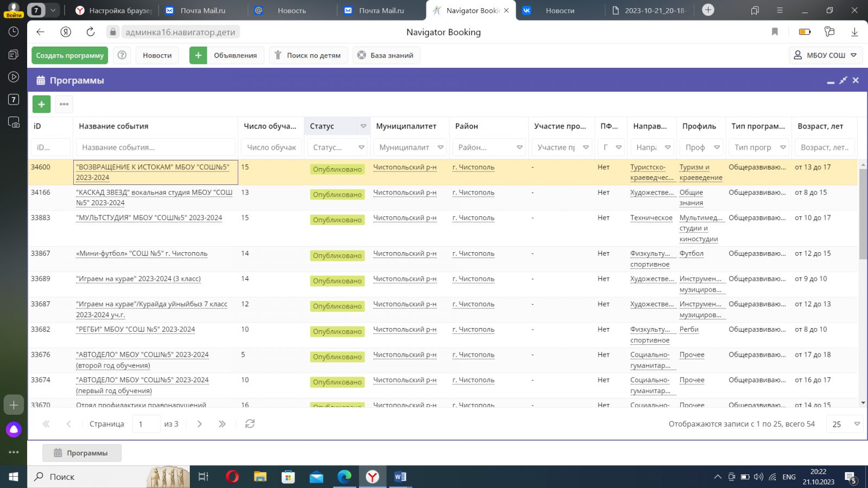This screenshot has width=868, height=488.
Task: Click the green plus beside Объявления
Action: click(198, 55)
